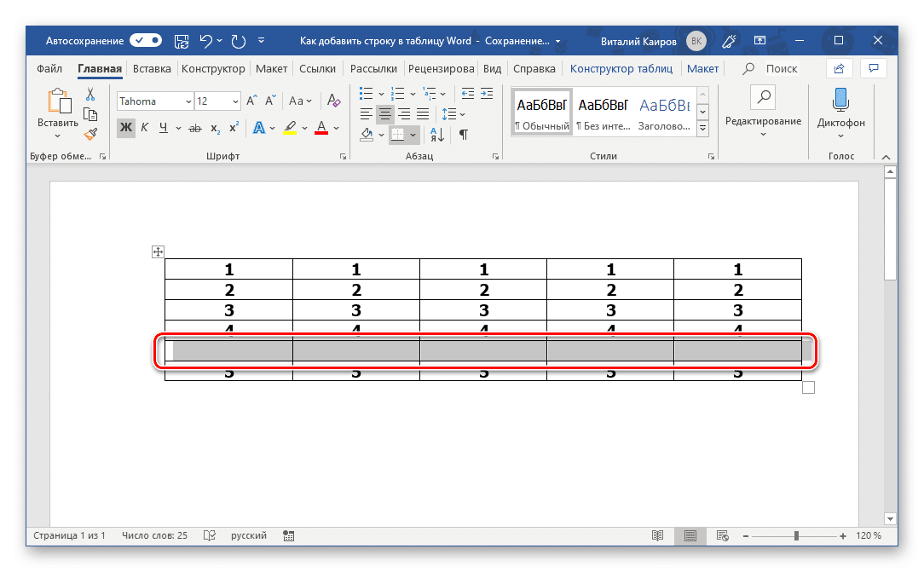The height and width of the screenshot is (572, 924).
Task: Toggle paragraph marks display with ¶
Action: point(463,134)
